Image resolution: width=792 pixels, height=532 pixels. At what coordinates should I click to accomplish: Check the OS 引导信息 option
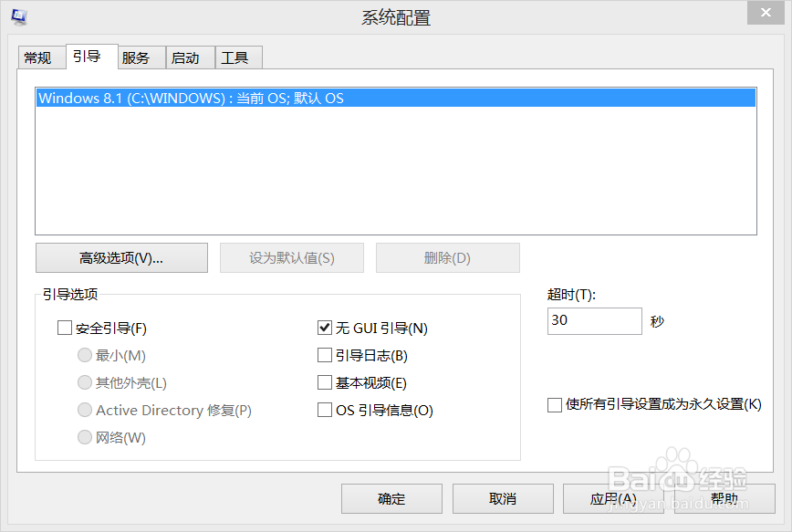[325, 410]
